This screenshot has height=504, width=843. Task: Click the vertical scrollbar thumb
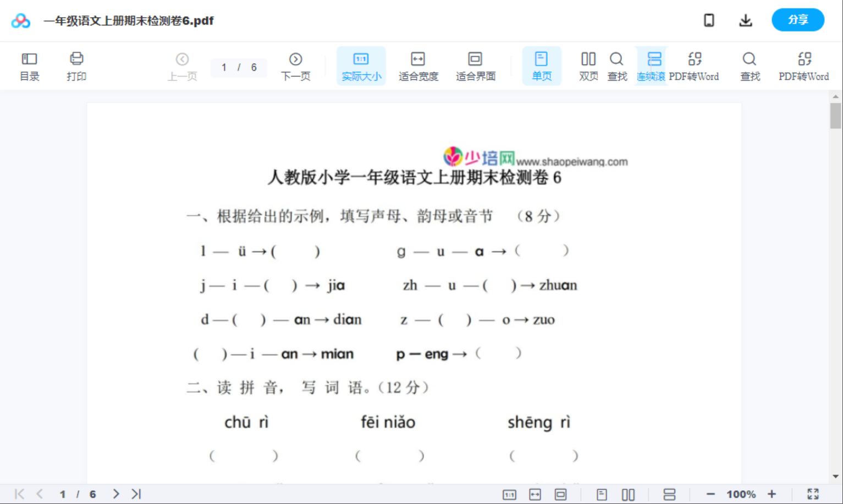[835, 115]
